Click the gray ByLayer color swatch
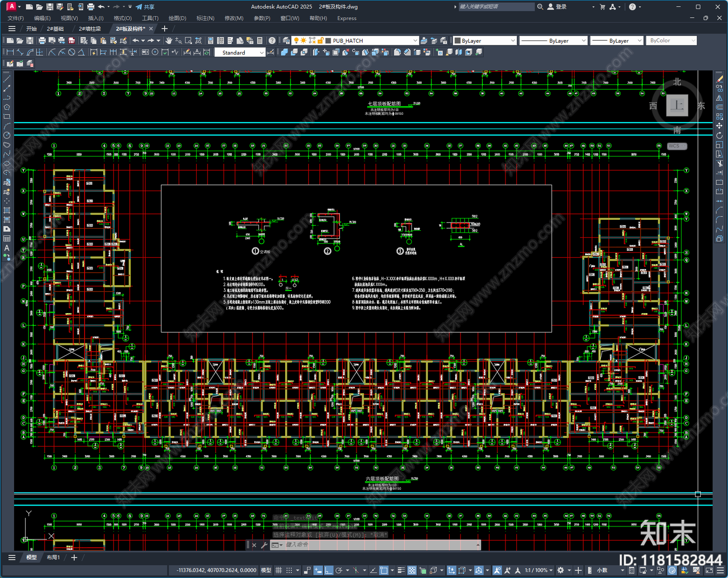The image size is (728, 578). [458, 41]
